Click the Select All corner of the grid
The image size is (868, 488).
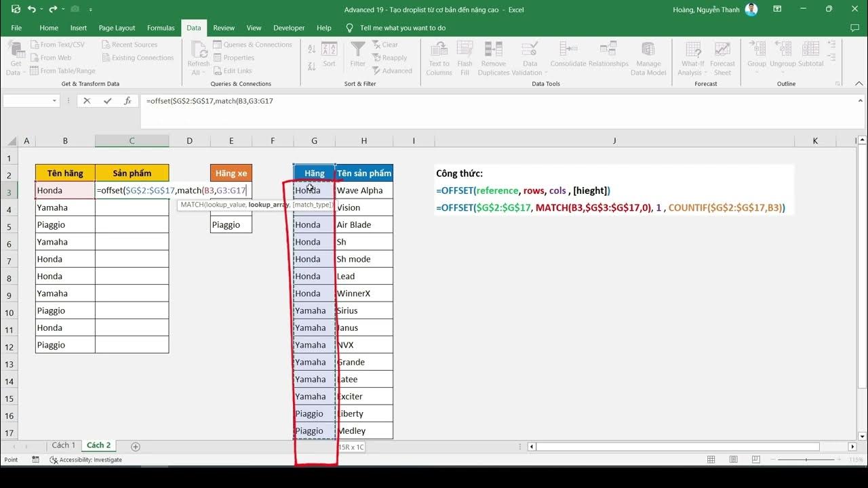[x=10, y=141]
